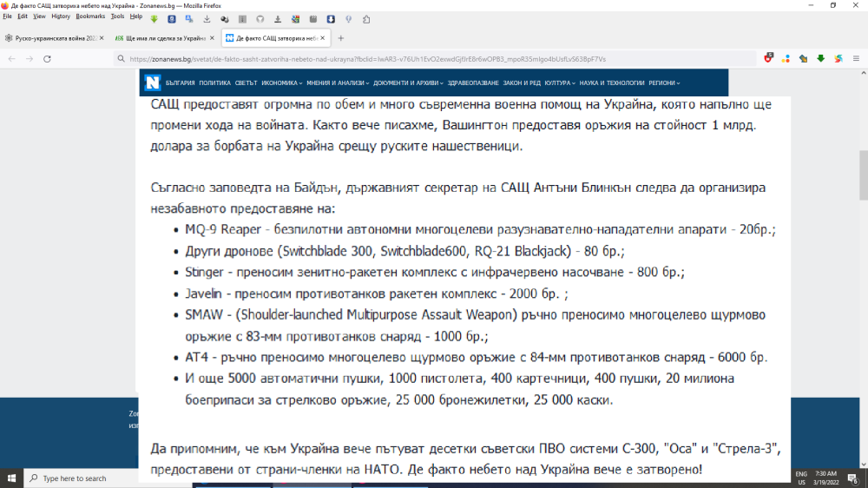Open the ЗДРАВЕОПАЗВАНЕ section link
The image size is (868, 488).
click(x=473, y=82)
